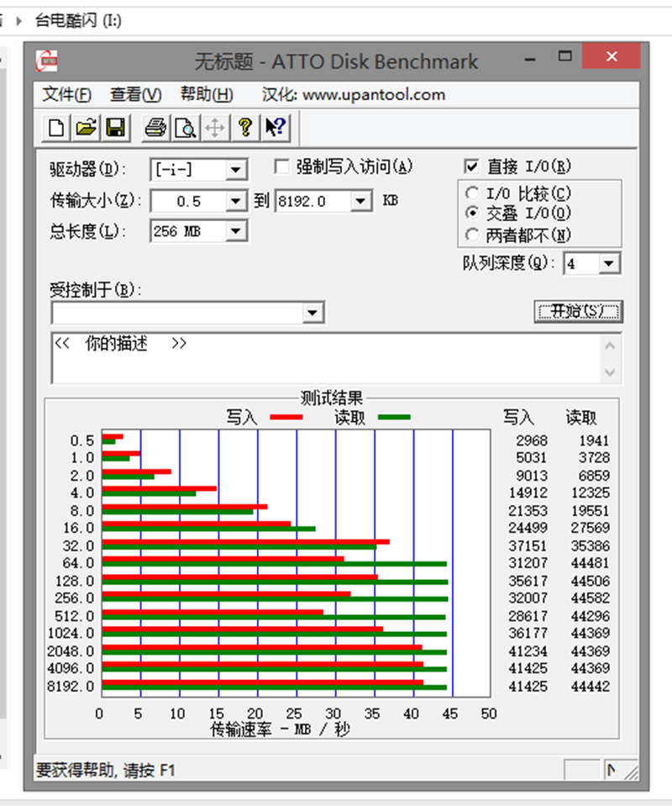Select the 两者都不(N) radio button
The width and height of the screenshot is (672, 806).
[471, 235]
